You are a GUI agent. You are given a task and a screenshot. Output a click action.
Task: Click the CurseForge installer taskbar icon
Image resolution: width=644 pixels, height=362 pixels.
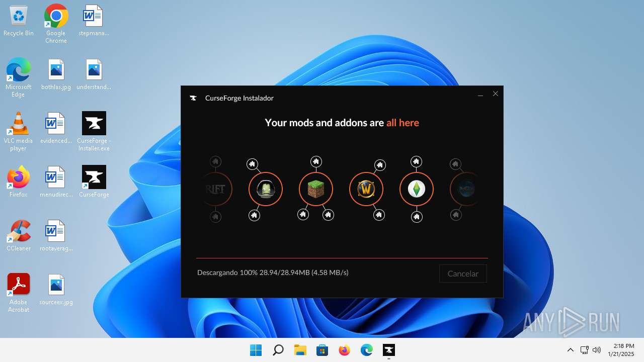click(x=389, y=350)
